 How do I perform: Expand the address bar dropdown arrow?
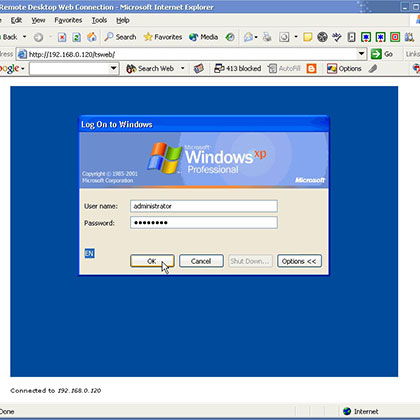point(361,54)
